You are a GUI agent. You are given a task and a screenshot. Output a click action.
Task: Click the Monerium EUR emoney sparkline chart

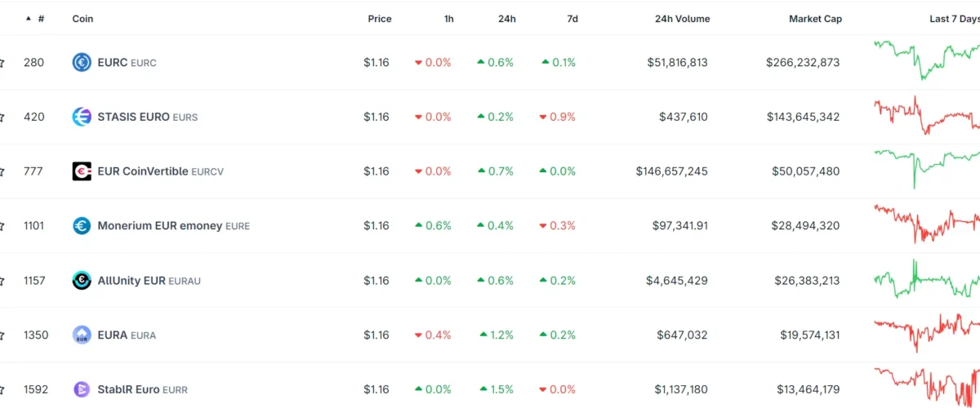(x=926, y=224)
